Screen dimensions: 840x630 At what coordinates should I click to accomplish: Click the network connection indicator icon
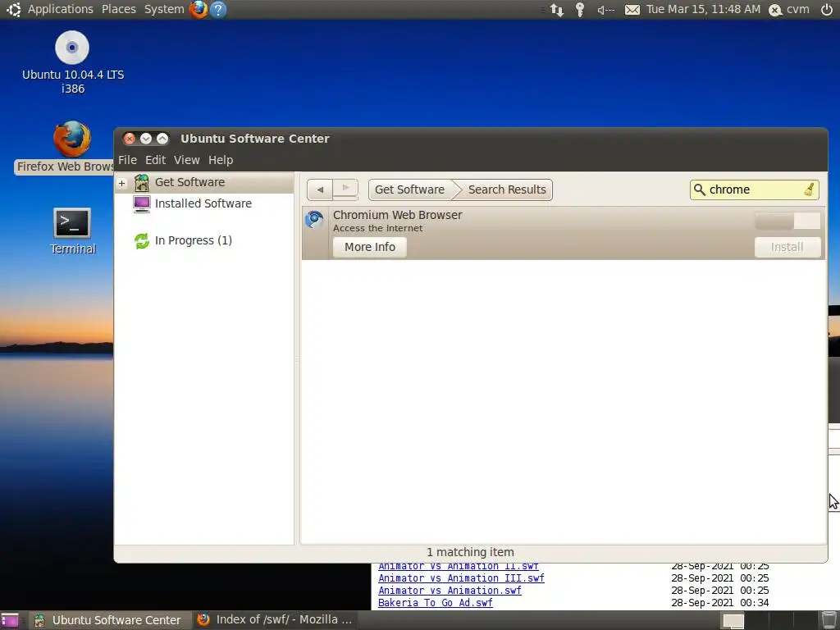coord(557,10)
